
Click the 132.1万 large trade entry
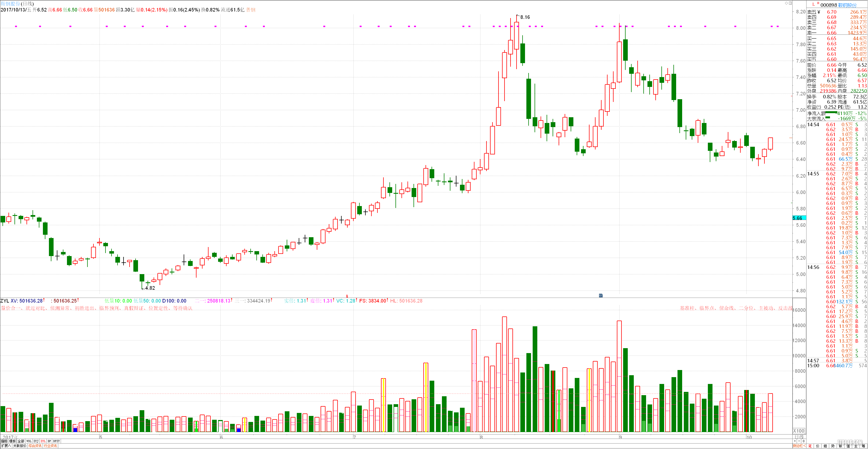844,301
